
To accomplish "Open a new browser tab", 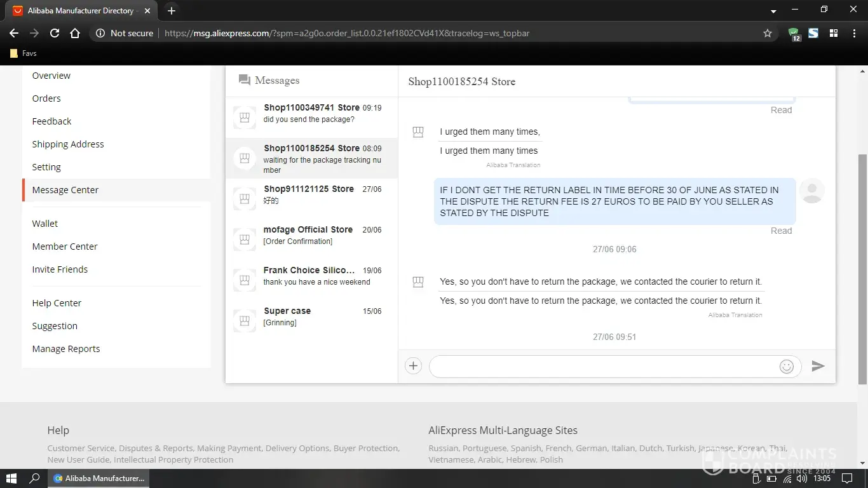I will pos(171,11).
